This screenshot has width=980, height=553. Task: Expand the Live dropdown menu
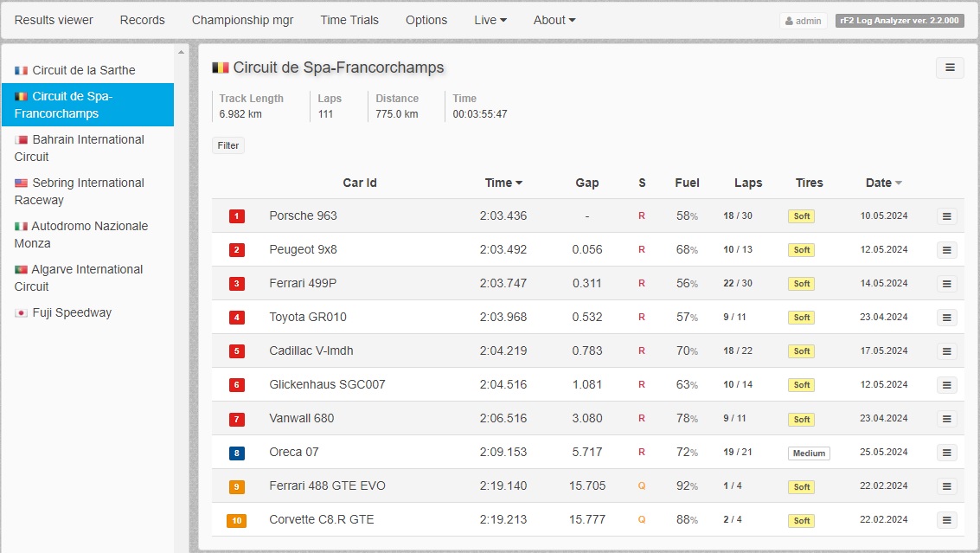tap(490, 20)
